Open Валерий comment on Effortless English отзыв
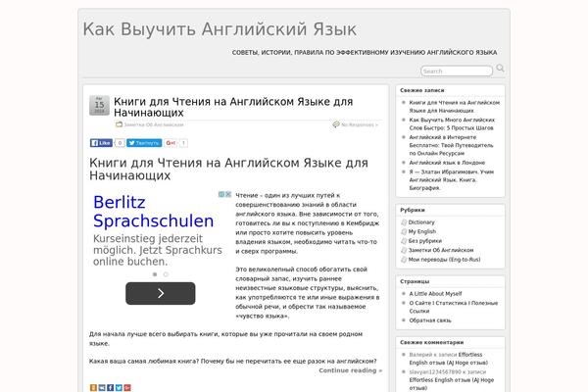Screen dimensions: 588x392 pyautogui.click(x=449, y=359)
